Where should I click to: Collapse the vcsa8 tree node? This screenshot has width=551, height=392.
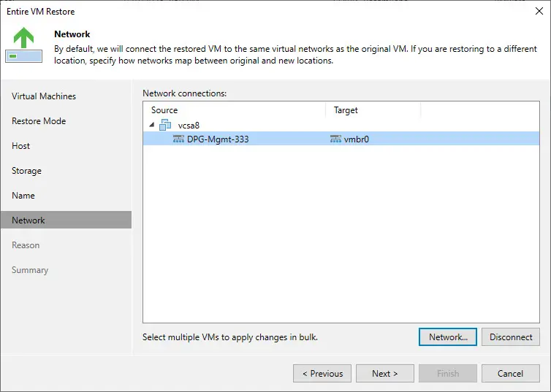click(152, 125)
